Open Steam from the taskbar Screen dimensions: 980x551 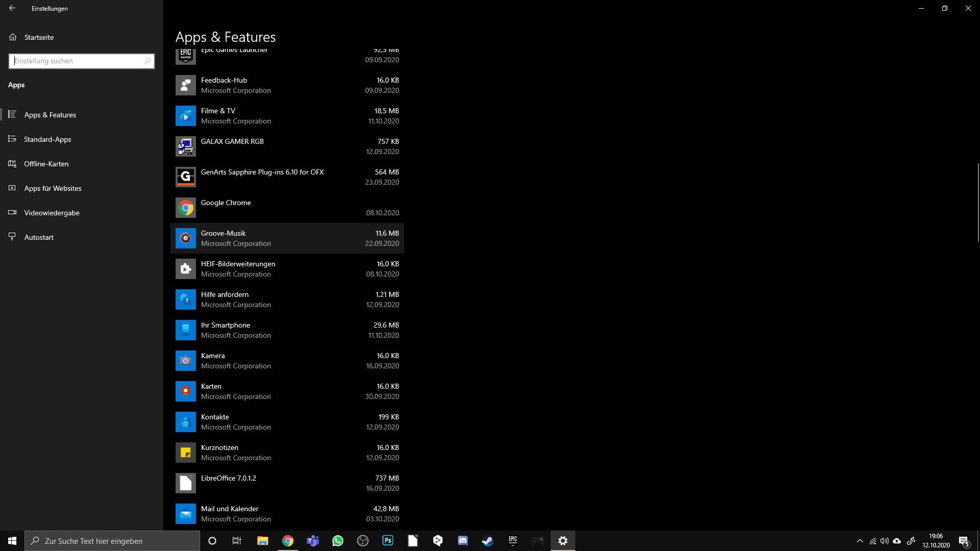coord(487,541)
